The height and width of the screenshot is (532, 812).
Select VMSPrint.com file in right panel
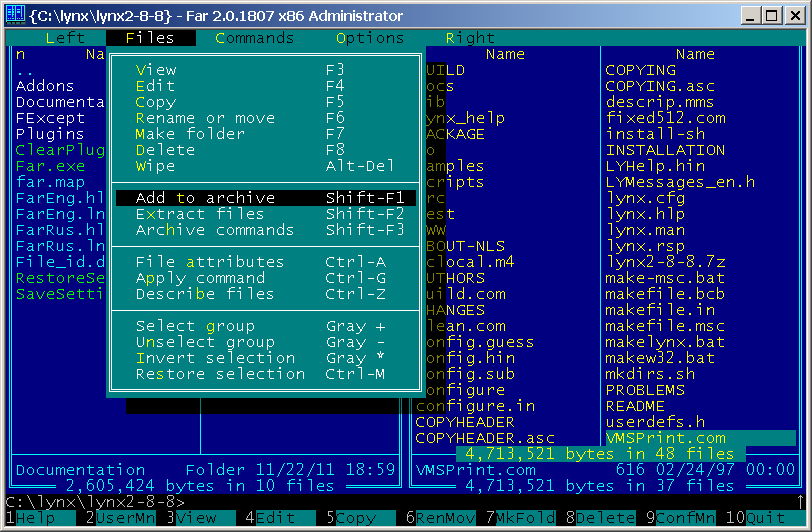pos(666,438)
